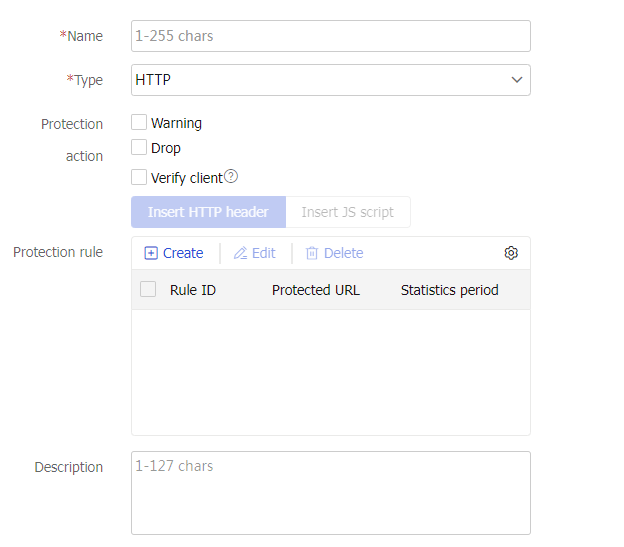Switch to Insert HTTP header

208,212
